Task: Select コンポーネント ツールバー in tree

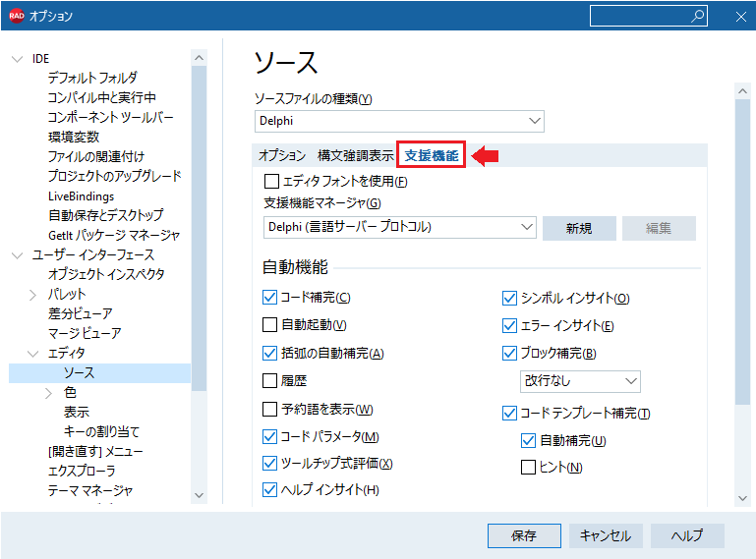Action: [x=110, y=117]
